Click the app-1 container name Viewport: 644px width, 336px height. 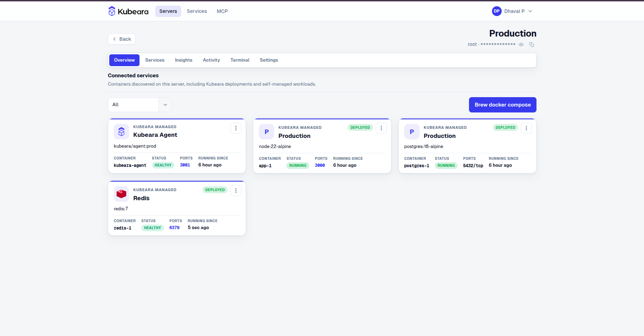tap(265, 166)
